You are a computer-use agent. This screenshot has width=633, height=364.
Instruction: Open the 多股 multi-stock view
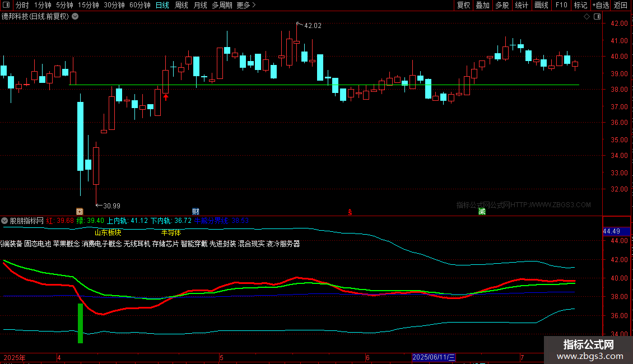click(x=502, y=5)
